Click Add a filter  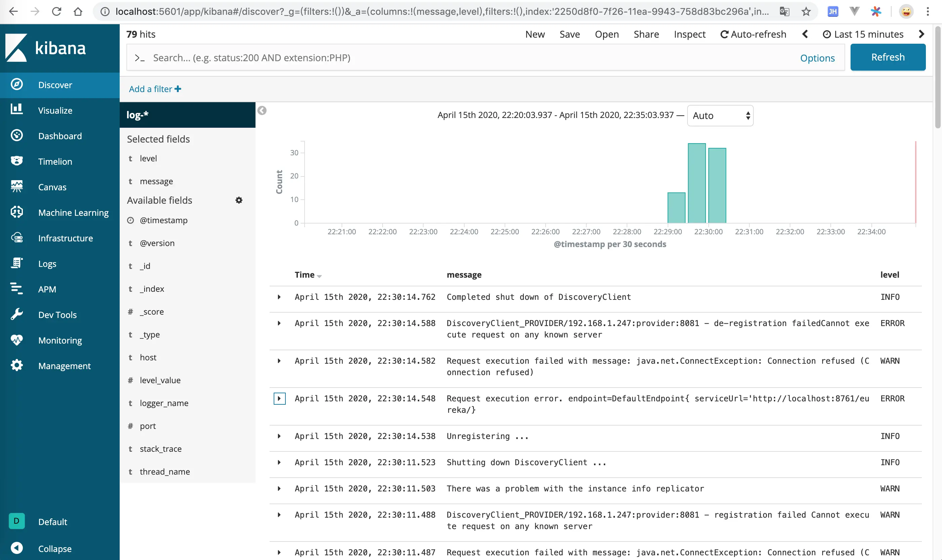coord(155,89)
